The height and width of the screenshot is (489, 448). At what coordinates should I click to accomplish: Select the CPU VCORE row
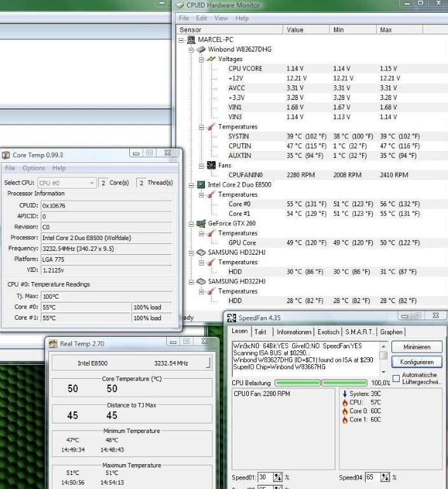[x=312, y=69]
